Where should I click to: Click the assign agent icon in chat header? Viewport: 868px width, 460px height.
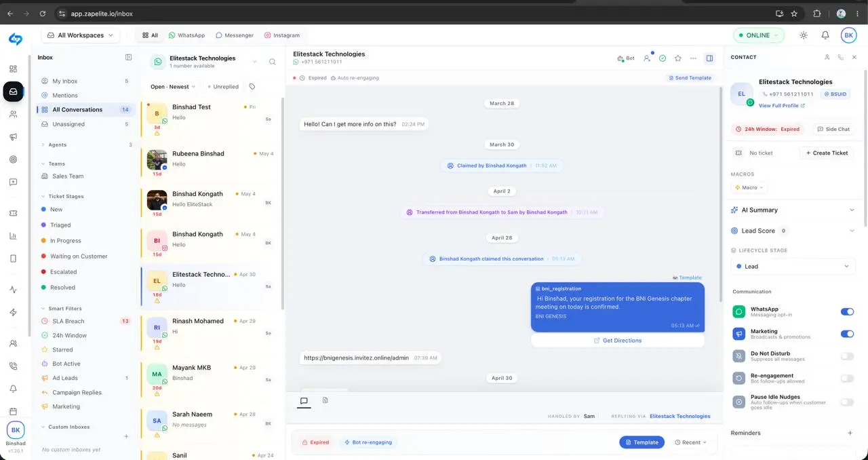pos(648,58)
